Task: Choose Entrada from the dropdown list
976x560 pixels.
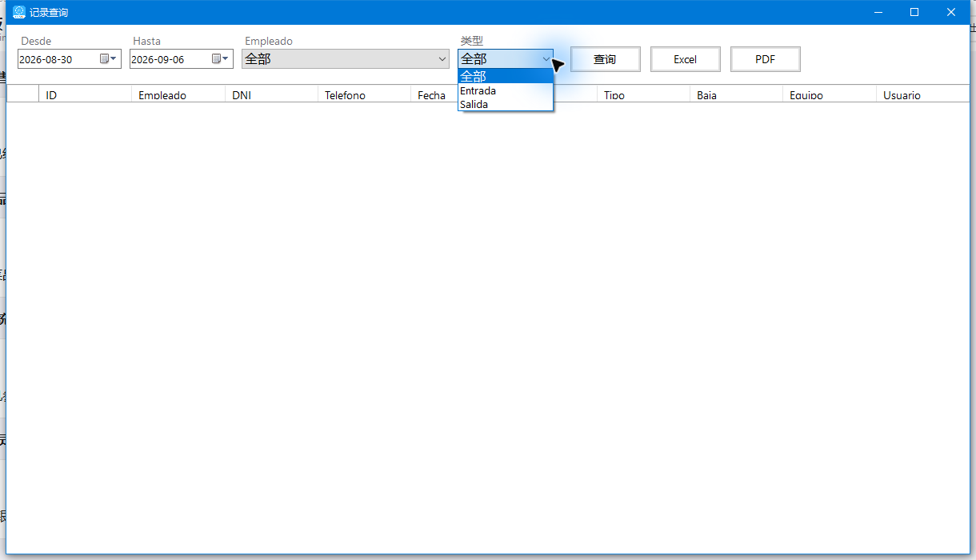Action: [506, 90]
